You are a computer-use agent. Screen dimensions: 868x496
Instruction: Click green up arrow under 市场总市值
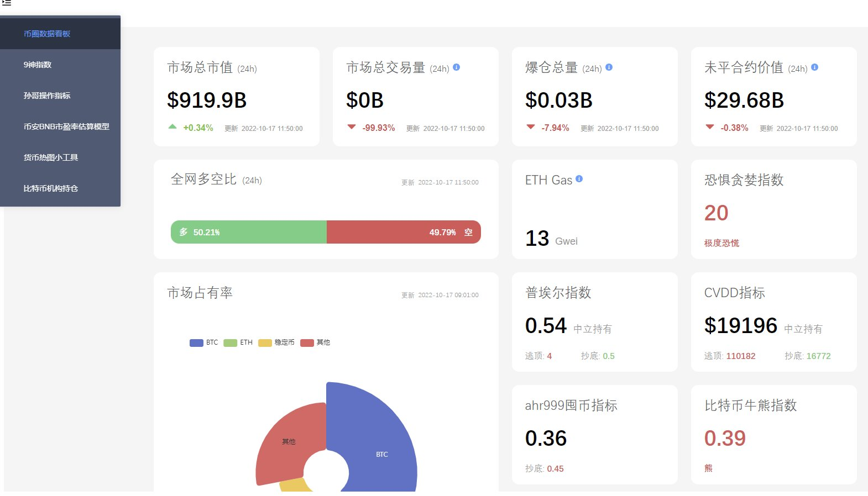click(172, 127)
